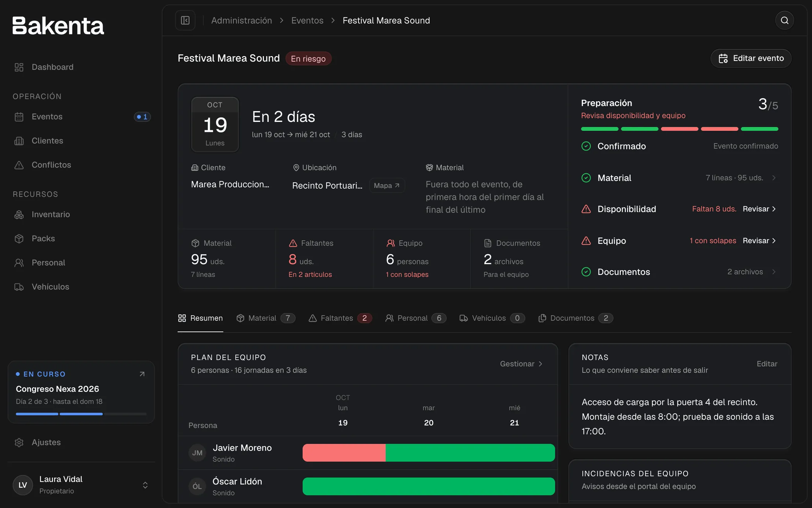This screenshot has height=508, width=812.
Task: Open Congreso Nexa 2026 arrow icon
Action: [x=142, y=374]
